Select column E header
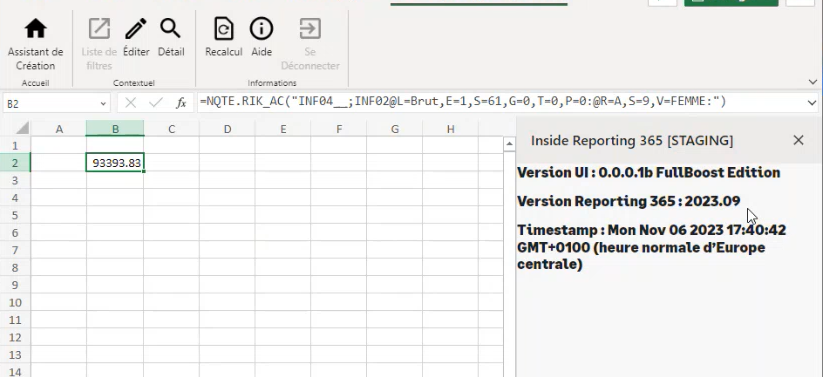 [x=283, y=129]
